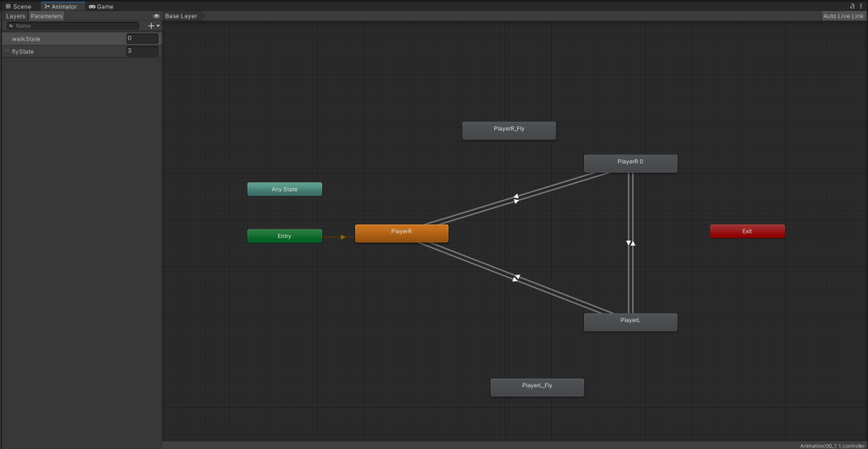The width and height of the screenshot is (868, 449).
Task: Click the lock icon in the Animator tab bar
Action: (x=853, y=6)
